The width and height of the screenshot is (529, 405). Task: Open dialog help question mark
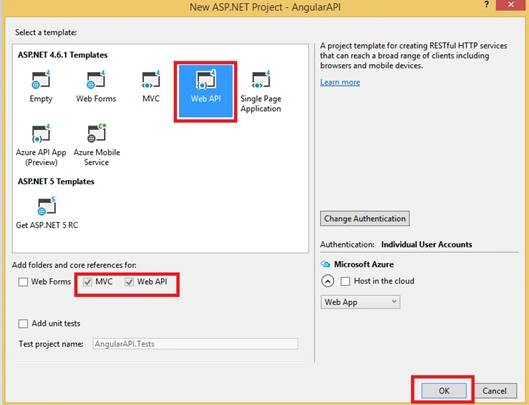(486, 5)
